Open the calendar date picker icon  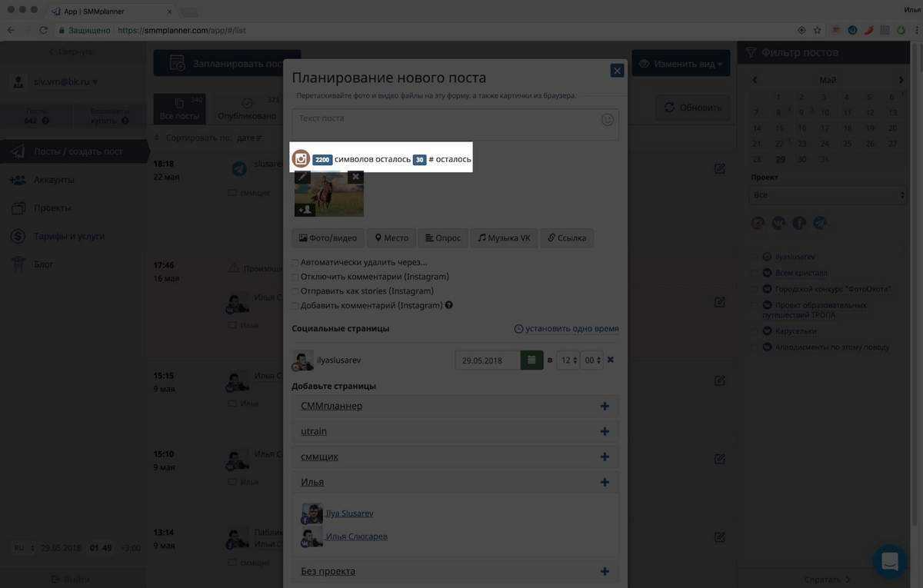click(531, 360)
